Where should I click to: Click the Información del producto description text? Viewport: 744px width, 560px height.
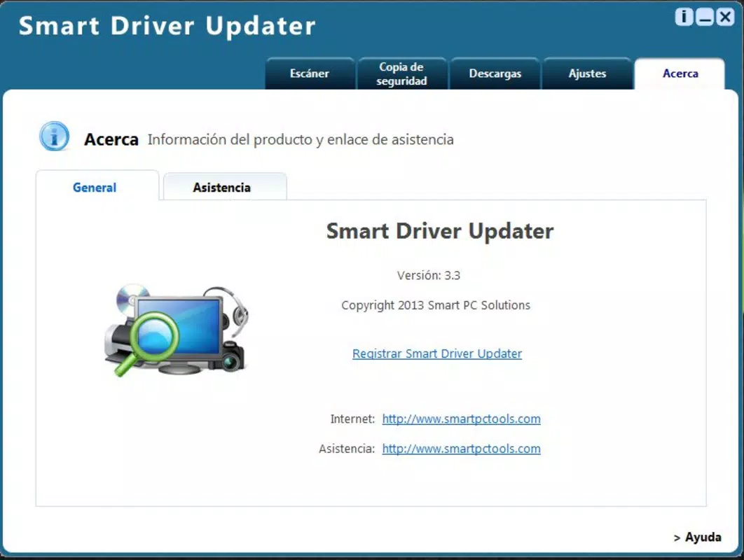[301, 140]
